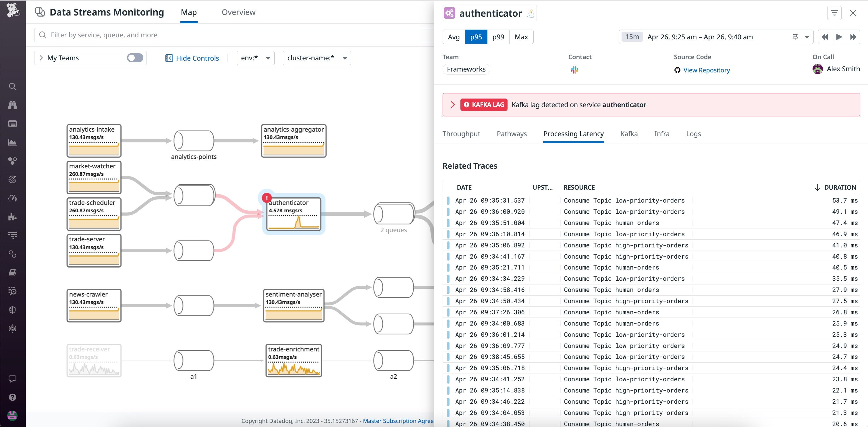Open the Watchdog binoculars icon in sidebar
Image resolution: width=868 pixels, height=427 pixels.
[x=12, y=105]
